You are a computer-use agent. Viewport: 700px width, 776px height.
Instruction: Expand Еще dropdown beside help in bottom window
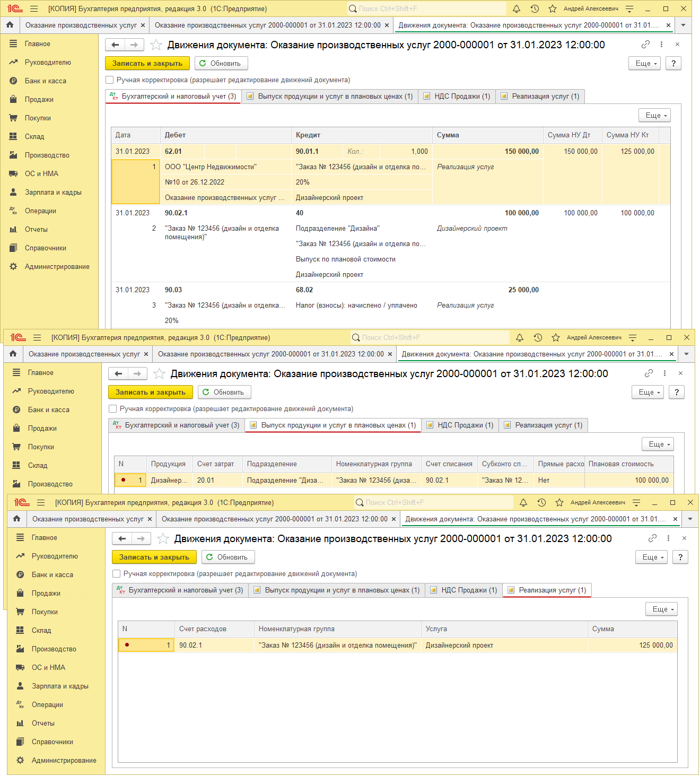pyautogui.click(x=652, y=557)
